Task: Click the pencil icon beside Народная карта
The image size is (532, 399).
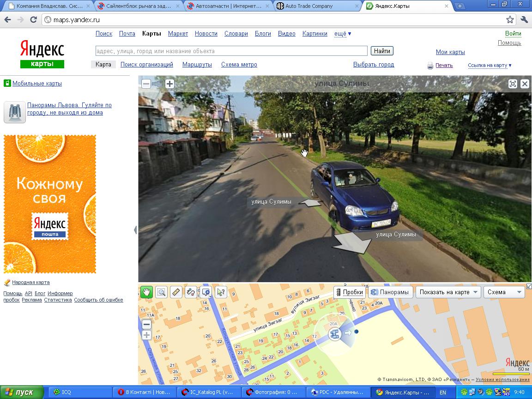Action: point(7,282)
